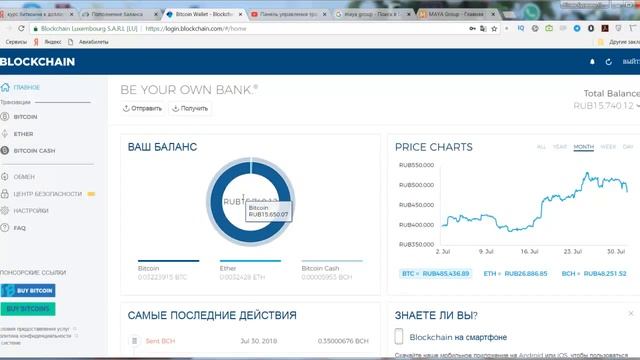Screen dimensions: 640x360
Task: Switch price chart to ALL range
Action: click(x=541, y=147)
